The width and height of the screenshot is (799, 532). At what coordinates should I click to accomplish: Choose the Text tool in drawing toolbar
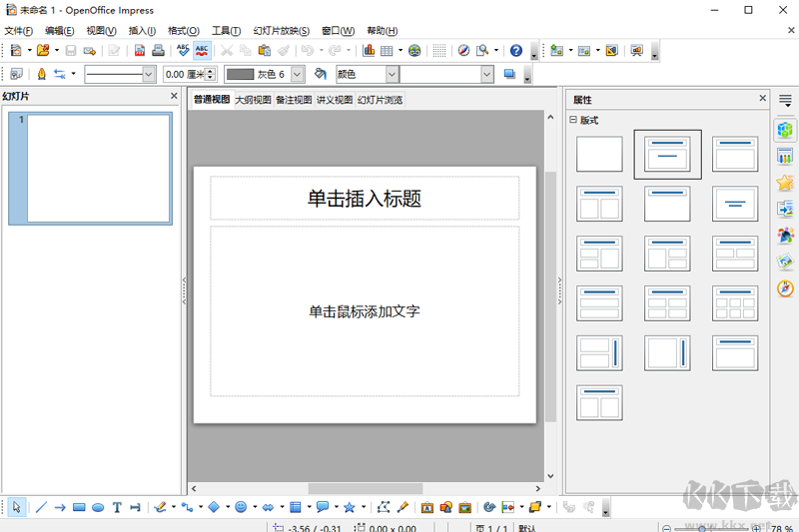click(117, 507)
